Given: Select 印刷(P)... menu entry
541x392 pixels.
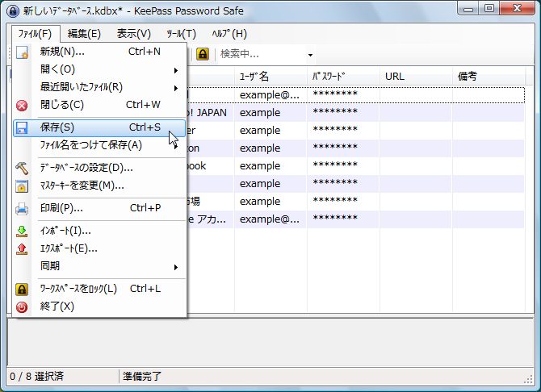Looking at the screenshot, I should (x=99, y=209).
